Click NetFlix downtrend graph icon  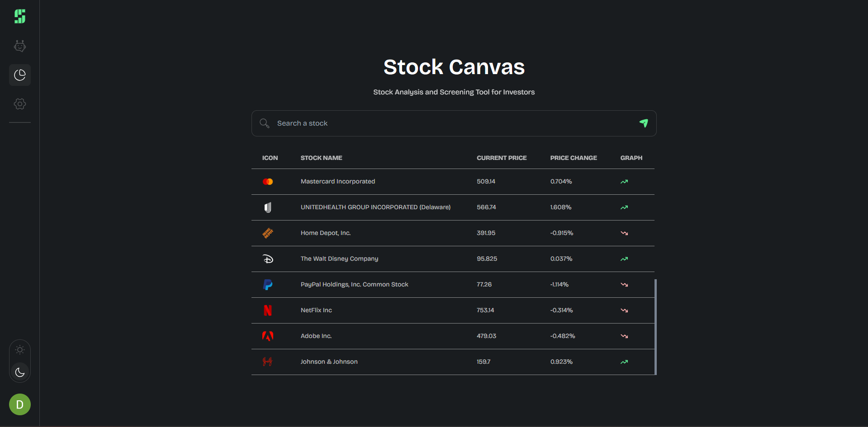tap(624, 310)
